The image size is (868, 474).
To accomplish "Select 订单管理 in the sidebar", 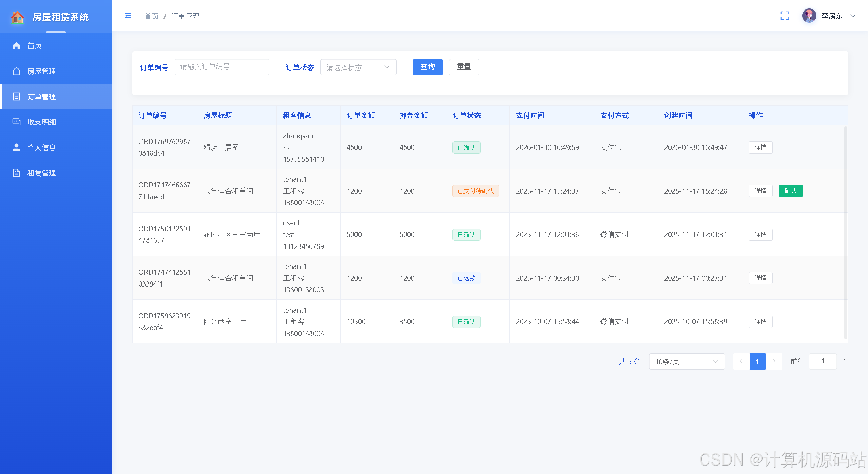I will (41, 97).
